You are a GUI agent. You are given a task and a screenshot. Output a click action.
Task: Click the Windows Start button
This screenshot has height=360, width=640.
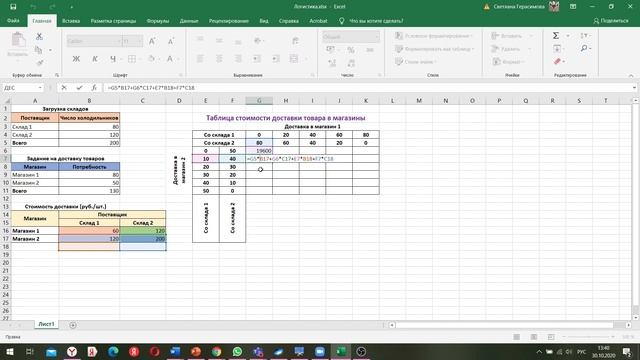pyautogui.click(x=9, y=351)
